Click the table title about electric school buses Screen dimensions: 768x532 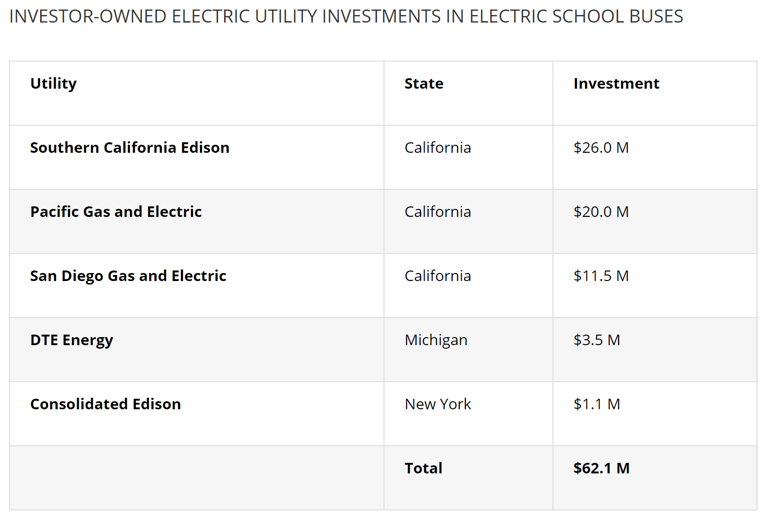(x=346, y=17)
